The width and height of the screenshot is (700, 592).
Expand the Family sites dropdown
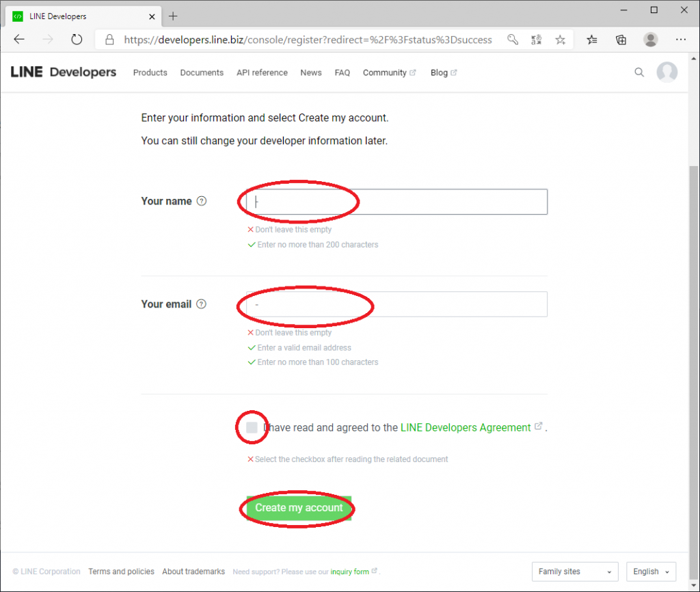click(575, 571)
